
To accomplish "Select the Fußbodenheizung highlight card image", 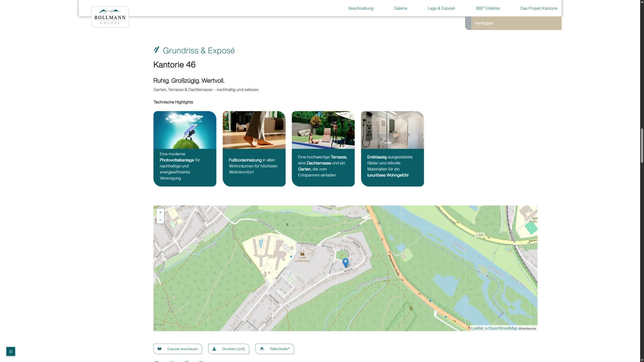I will 254,130.
